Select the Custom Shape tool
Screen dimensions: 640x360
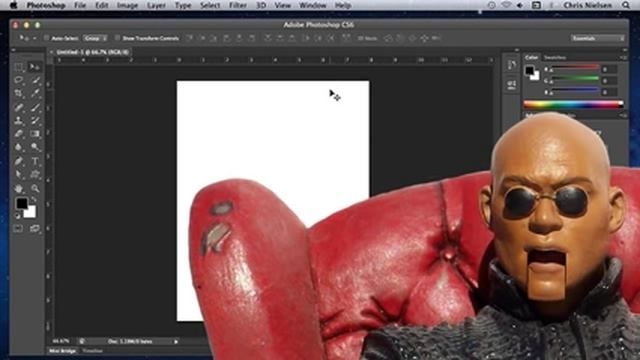pos(35,175)
